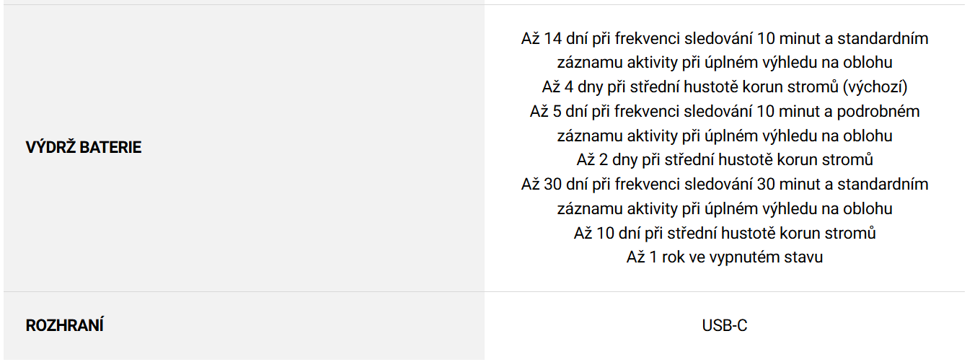
Task: Click the word 'vypnutém'
Action: click(x=757, y=257)
